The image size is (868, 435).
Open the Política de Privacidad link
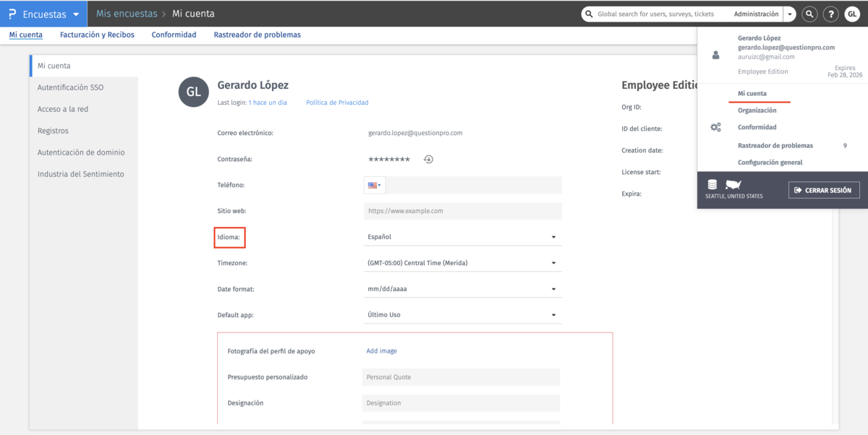337,103
